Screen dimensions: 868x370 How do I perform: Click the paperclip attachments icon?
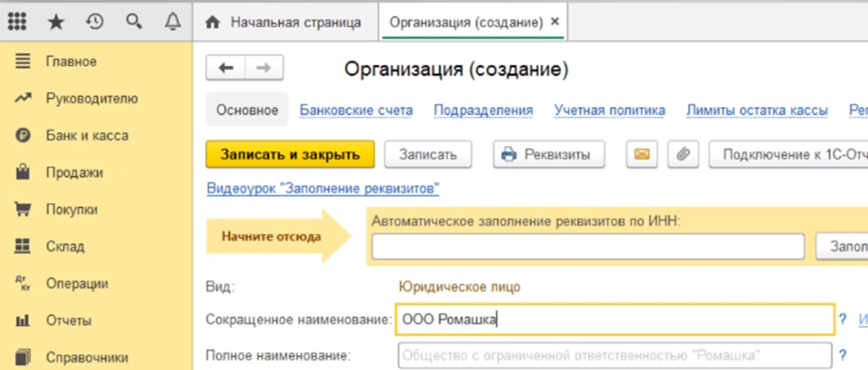coord(682,155)
